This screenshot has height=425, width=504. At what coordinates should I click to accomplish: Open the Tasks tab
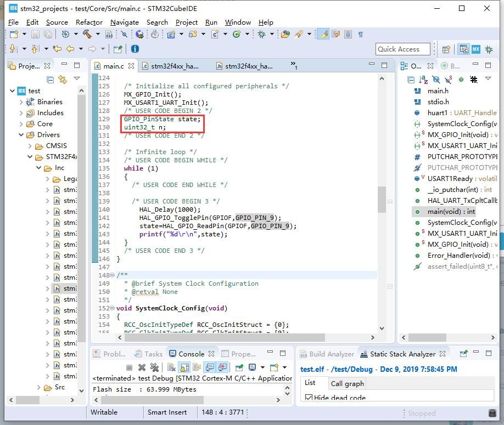tap(148, 354)
